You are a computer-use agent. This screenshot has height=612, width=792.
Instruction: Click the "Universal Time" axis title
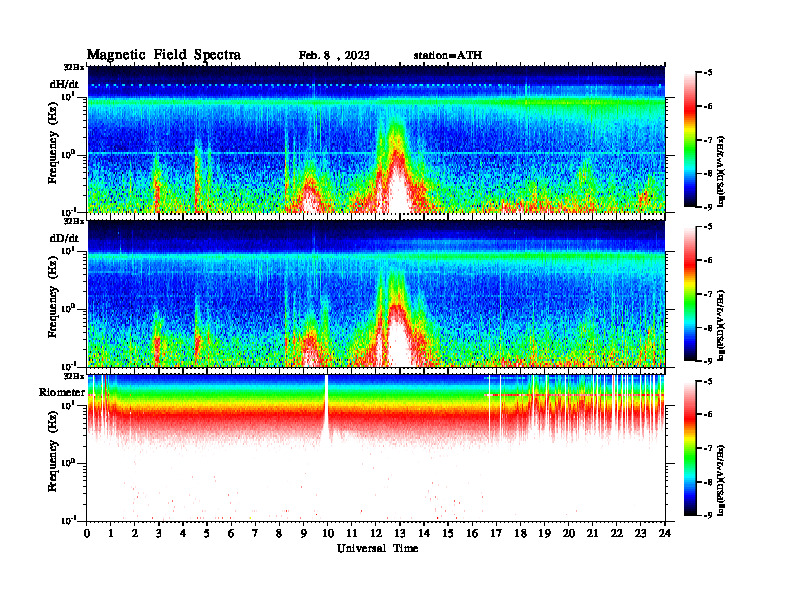[x=377, y=548]
